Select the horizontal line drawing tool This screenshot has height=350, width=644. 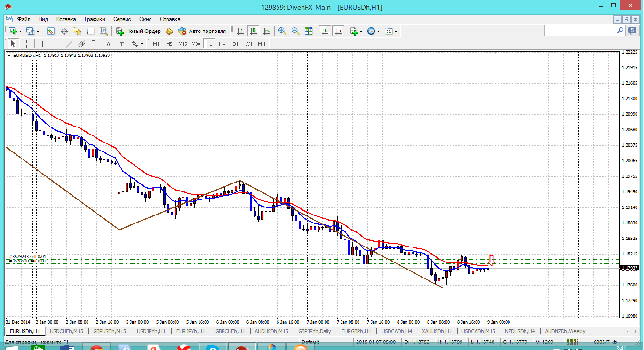56,44
